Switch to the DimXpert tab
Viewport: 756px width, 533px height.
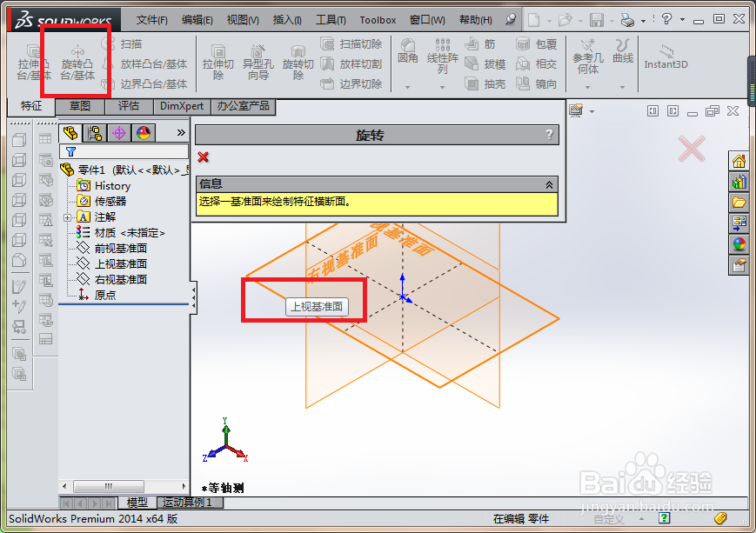(182, 106)
